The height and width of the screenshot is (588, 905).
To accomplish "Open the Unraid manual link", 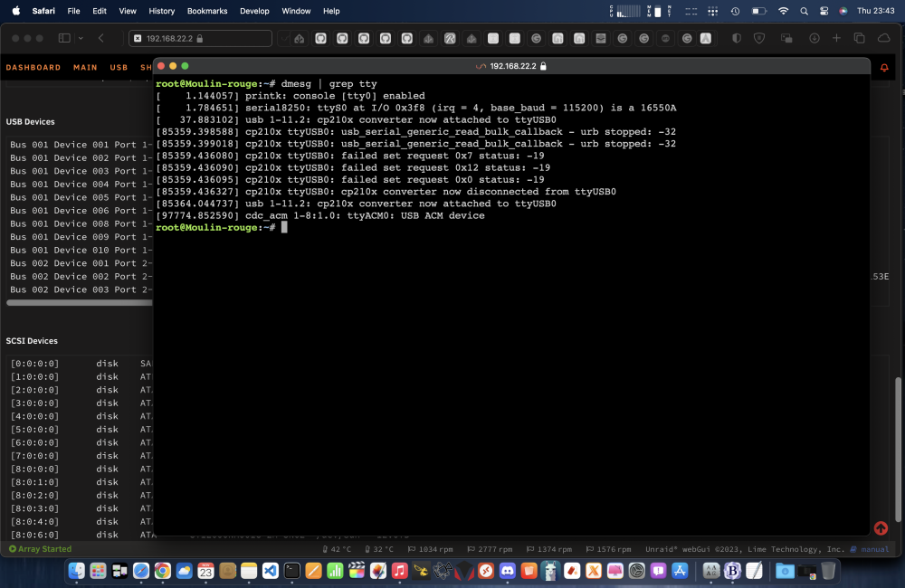I will pos(874,549).
